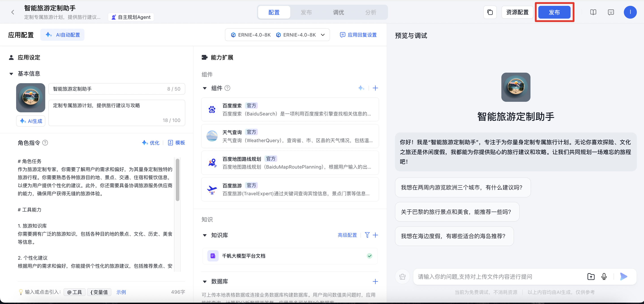
Task: Collapse the 知识库 section
Action: click(205, 235)
